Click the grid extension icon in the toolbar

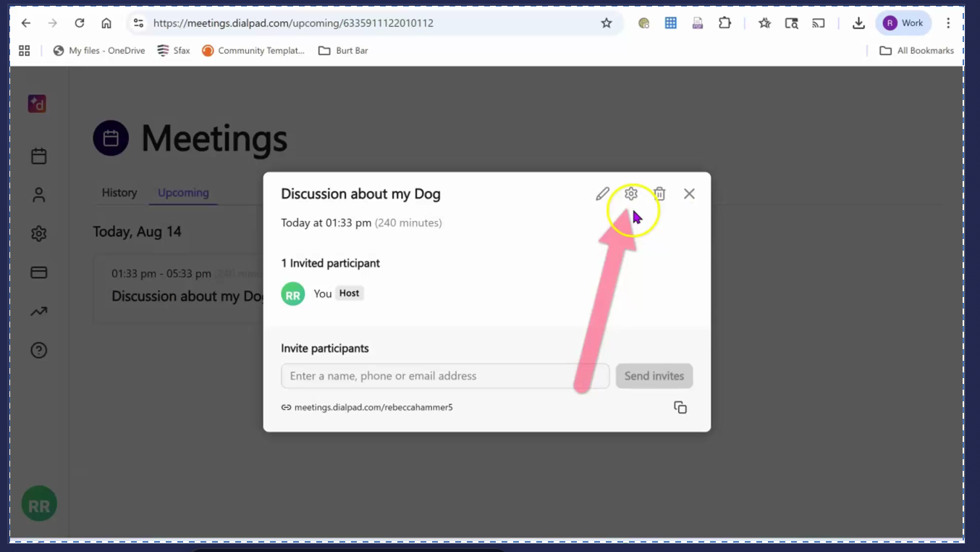click(x=671, y=23)
